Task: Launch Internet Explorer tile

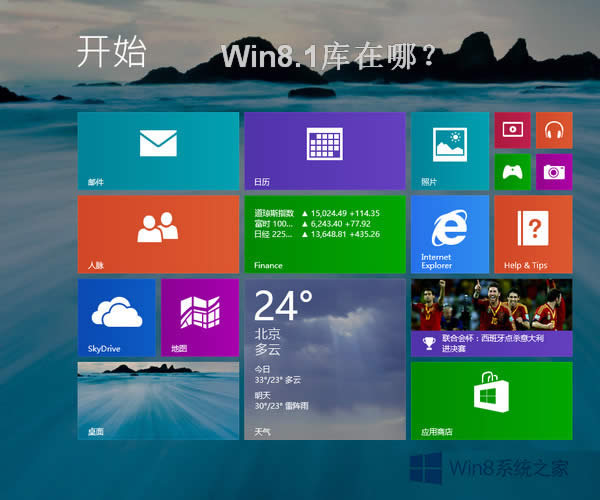Action: point(450,235)
